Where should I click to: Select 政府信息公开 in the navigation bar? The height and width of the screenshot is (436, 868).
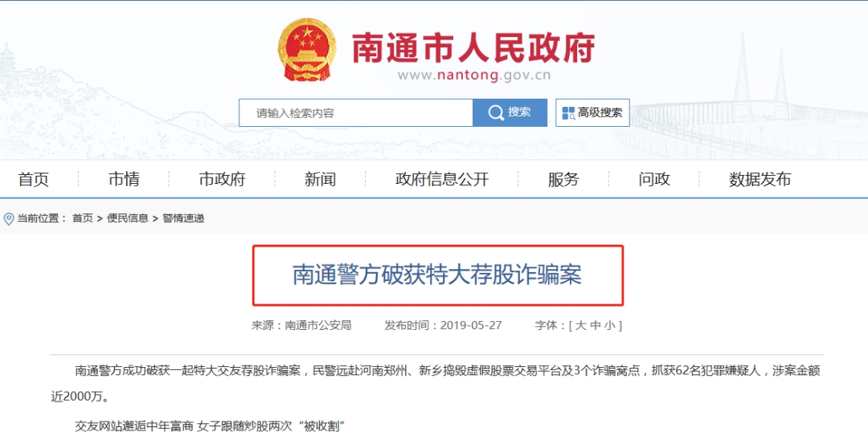click(442, 179)
